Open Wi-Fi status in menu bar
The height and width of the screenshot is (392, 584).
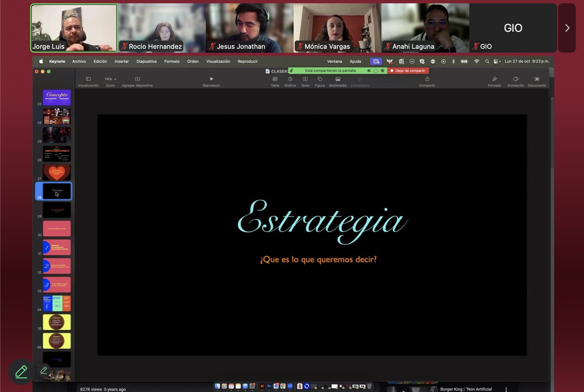(x=476, y=61)
